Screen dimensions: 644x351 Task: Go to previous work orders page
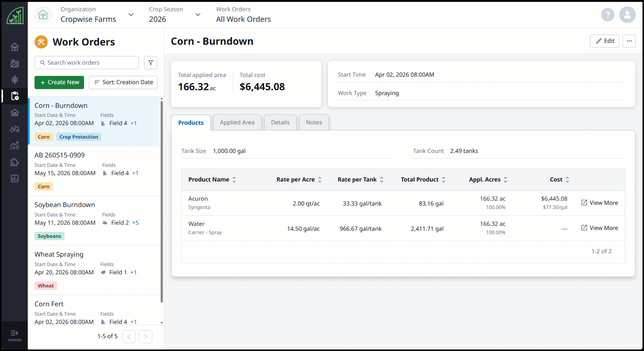129,336
